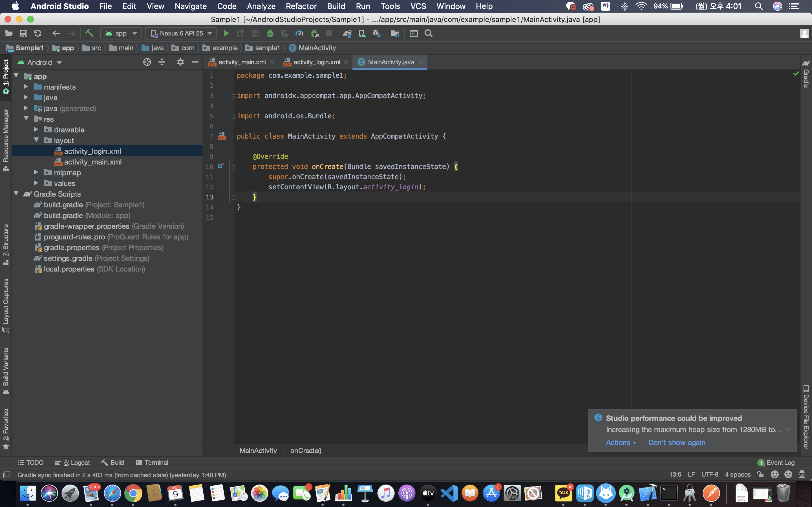The width and height of the screenshot is (812, 507).
Task: Open project panel gear settings icon
Action: (x=180, y=62)
